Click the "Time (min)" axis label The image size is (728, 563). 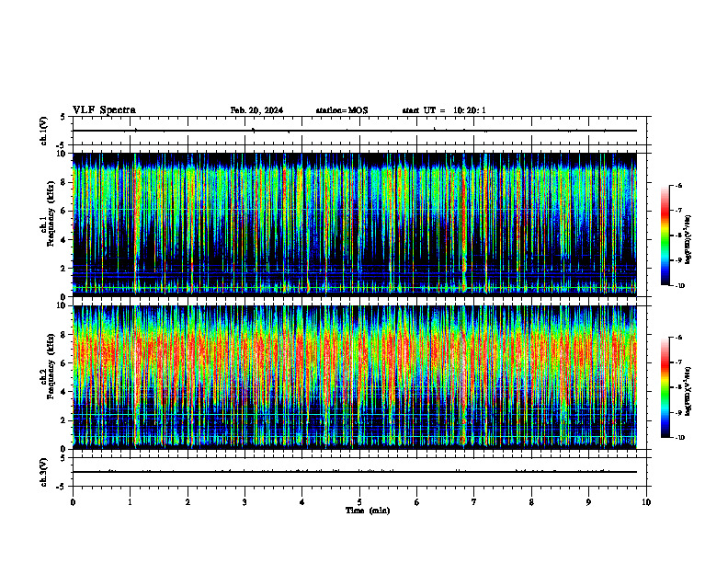click(x=368, y=511)
